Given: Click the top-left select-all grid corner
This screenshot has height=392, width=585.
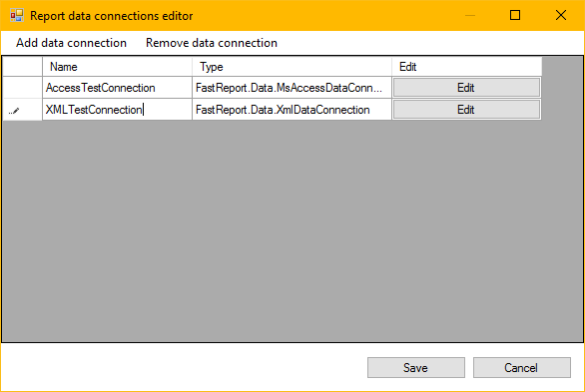Looking at the screenshot, I should point(22,67).
